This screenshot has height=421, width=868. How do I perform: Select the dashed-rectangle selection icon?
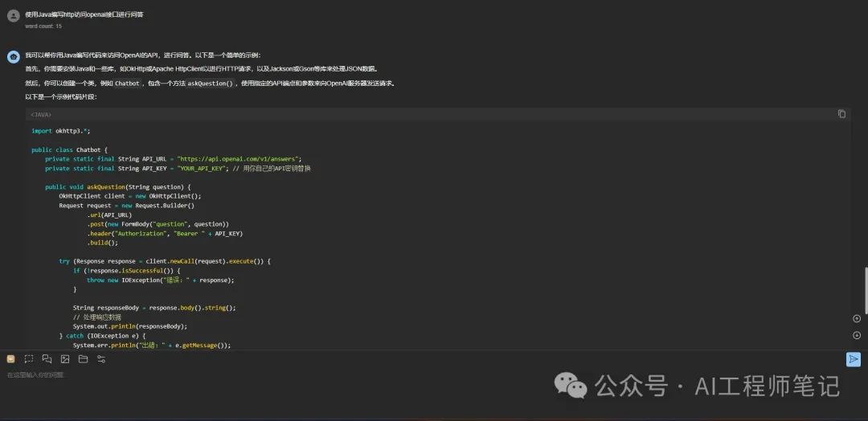[29, 359]
